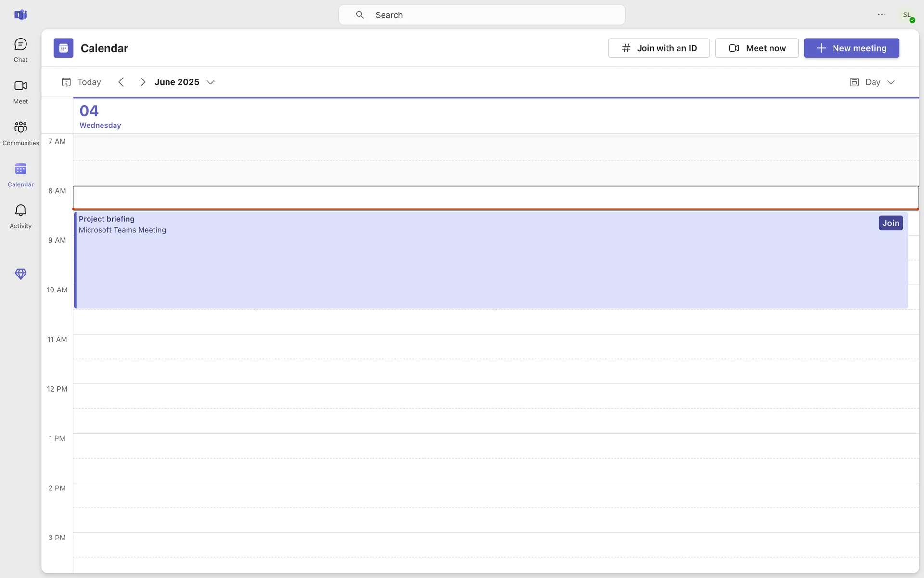Open the Day view dropdown

pyautogui.click(x=873, y=82)
